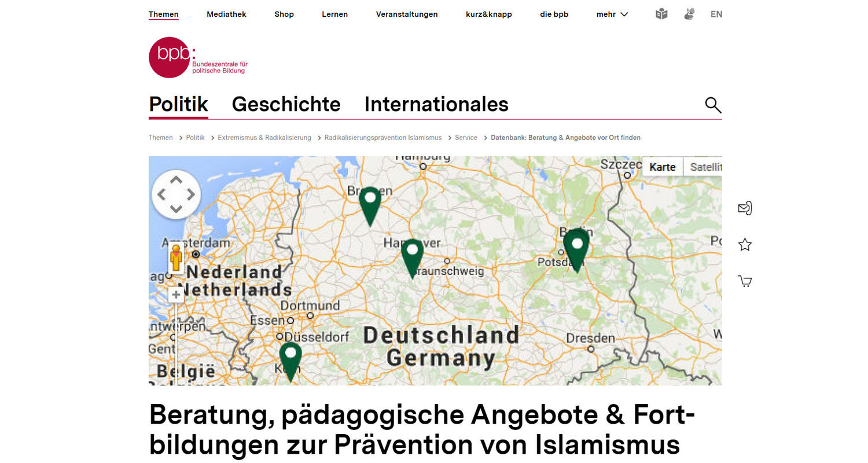Switch site language to EN
Viewport: 868px width, 463px height.
tap(716, 14)
